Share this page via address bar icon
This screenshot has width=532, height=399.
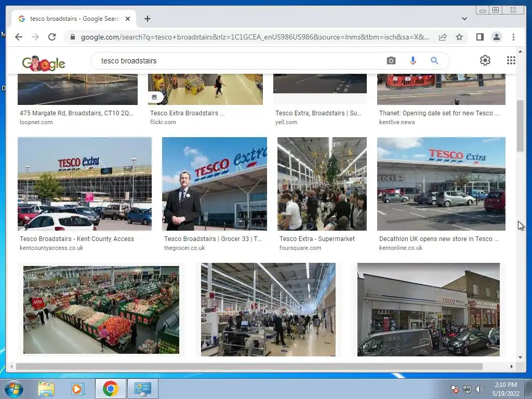pos(443,37)
